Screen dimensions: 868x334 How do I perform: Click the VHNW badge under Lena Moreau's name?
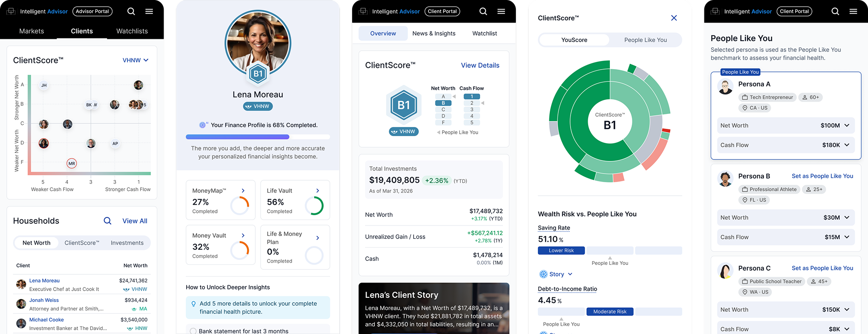pyautogui.click(x=258, y=106)
